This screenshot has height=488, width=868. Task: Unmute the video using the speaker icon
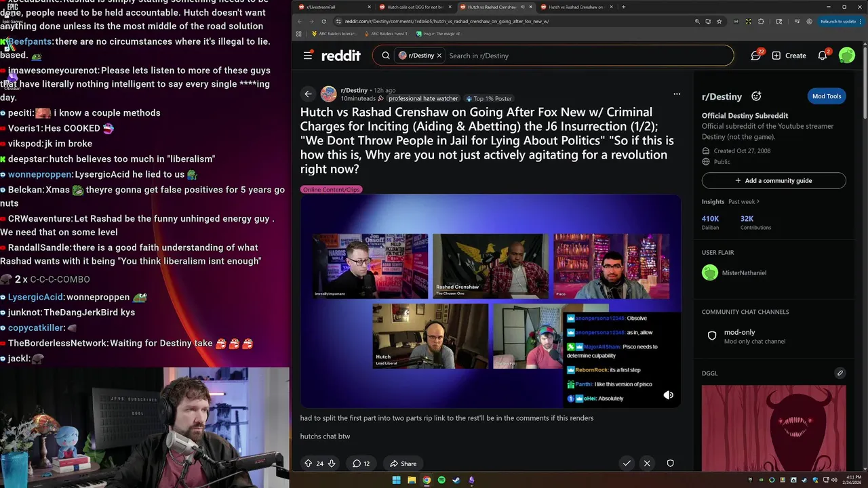[669, 395]
